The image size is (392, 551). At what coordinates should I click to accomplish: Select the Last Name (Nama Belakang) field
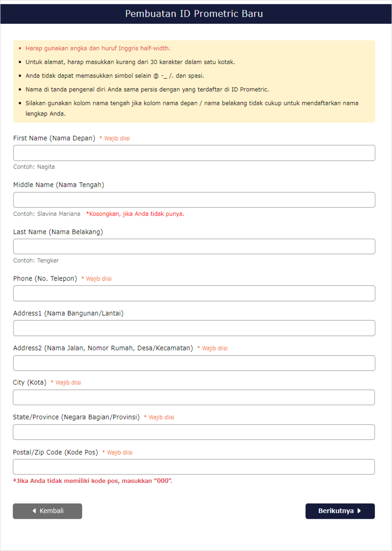tap(194, 247)
